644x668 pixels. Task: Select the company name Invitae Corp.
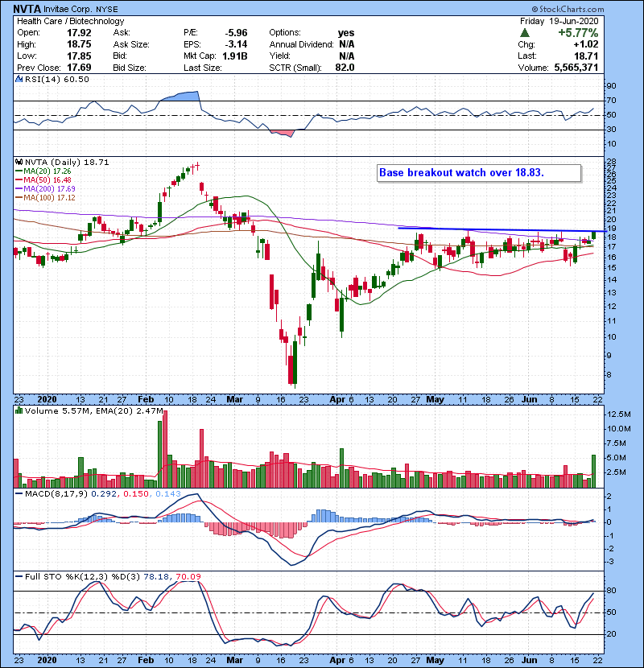click(x=68, y=10)
